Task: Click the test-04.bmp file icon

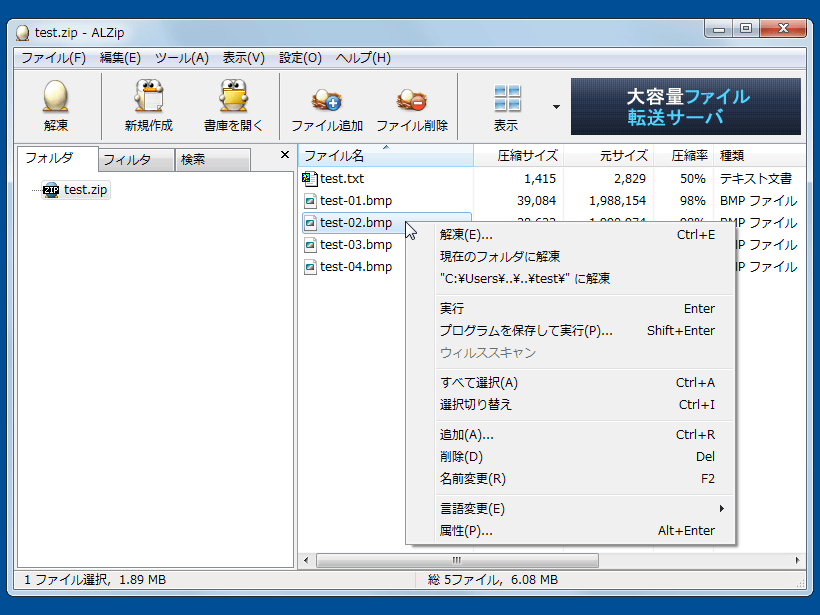Action: (x=310, y=267)
